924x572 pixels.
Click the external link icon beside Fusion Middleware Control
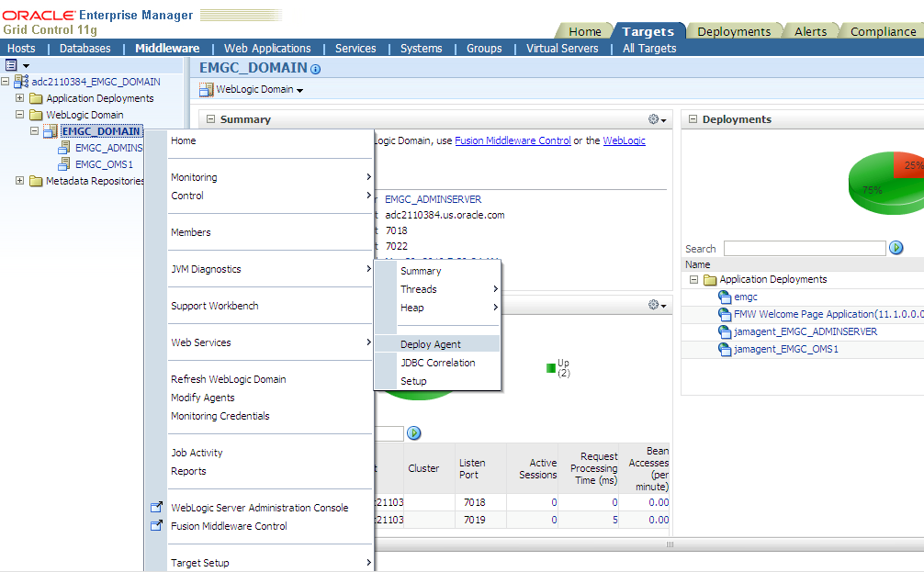tap(156, 525)
